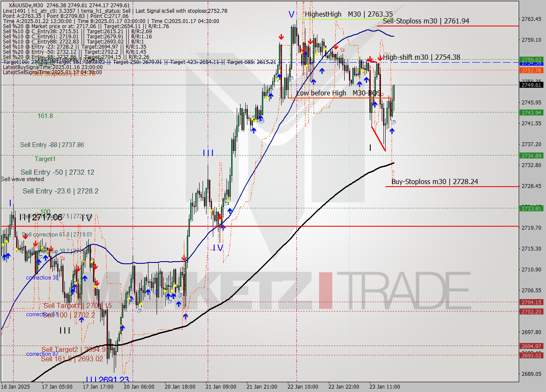This screenshot has width=546, height=392.
Task: Click the green price tag 2723.81
Action: coord(531,208)
